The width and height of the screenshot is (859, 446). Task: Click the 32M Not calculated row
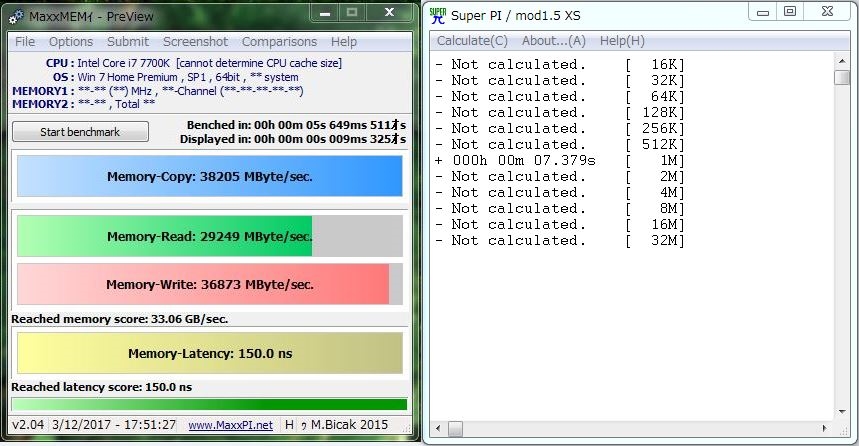tap(559, 240)
